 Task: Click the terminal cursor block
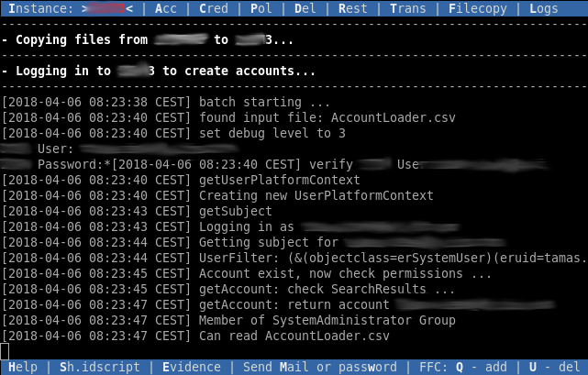tap(5, 351)
